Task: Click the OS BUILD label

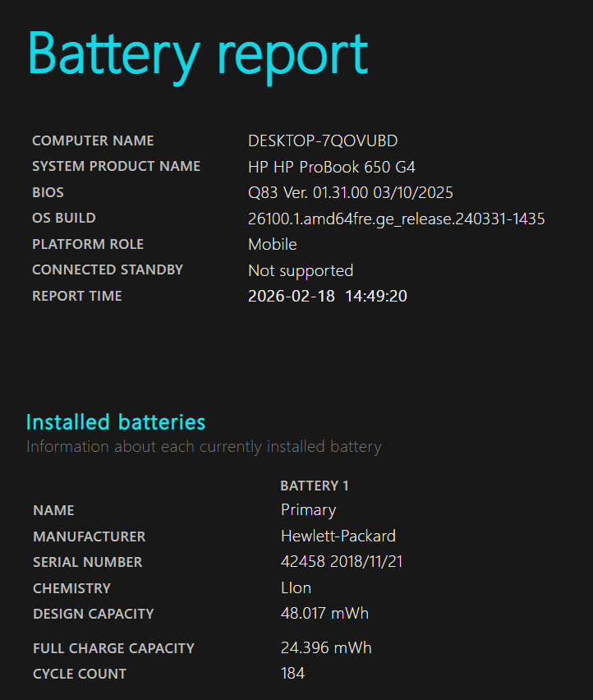Action: (x=64, y=219)
